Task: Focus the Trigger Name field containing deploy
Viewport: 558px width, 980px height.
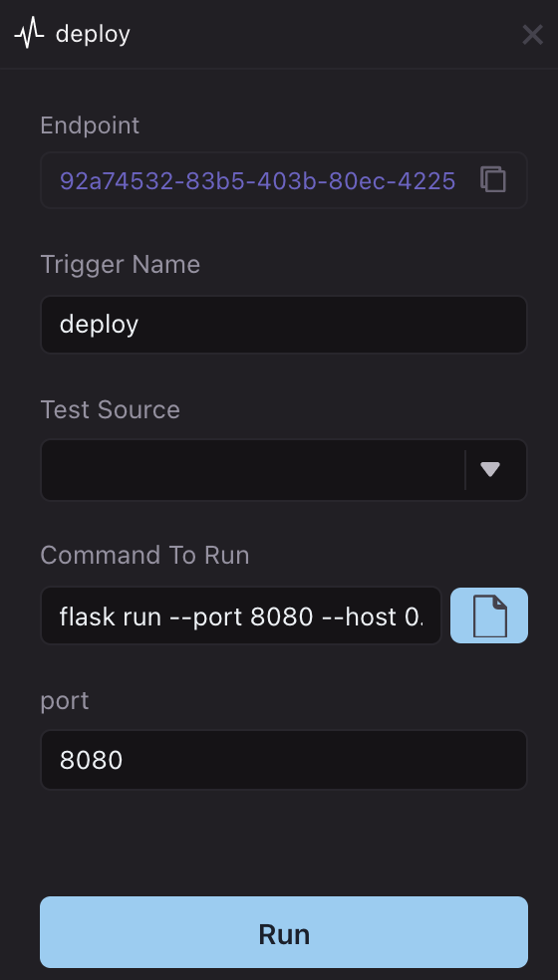Action: coord(284,325)
